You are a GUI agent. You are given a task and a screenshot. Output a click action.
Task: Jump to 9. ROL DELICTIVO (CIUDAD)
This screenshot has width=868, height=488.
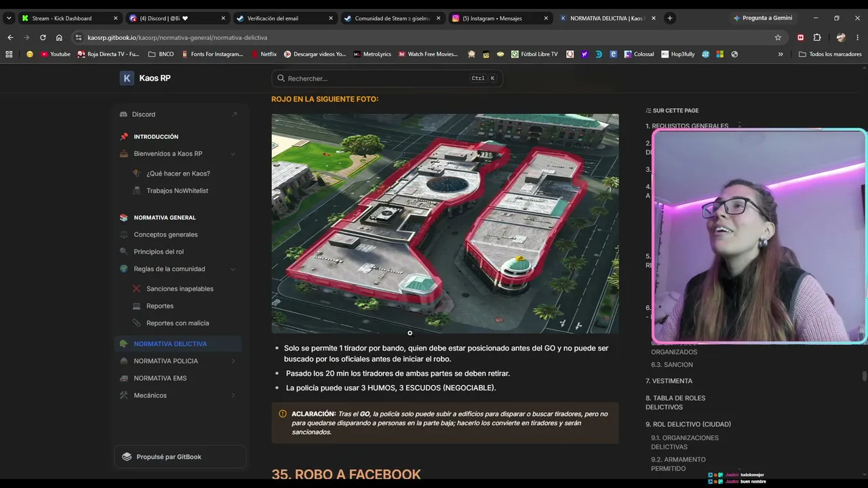tap(688, 424)
